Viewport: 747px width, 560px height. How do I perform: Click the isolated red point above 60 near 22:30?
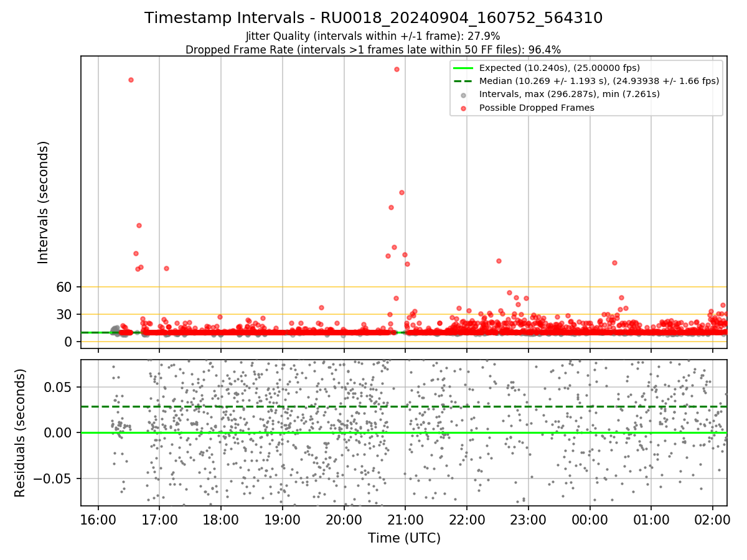point(499,261)
